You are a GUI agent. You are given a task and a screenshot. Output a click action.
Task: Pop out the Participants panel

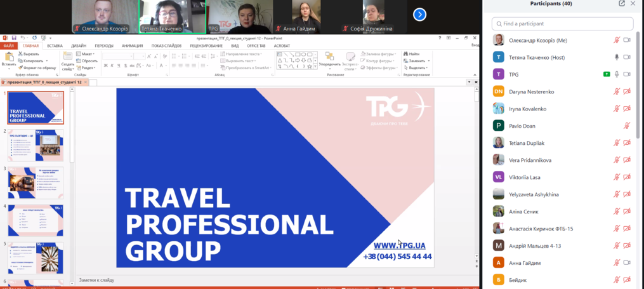point(622,4)
